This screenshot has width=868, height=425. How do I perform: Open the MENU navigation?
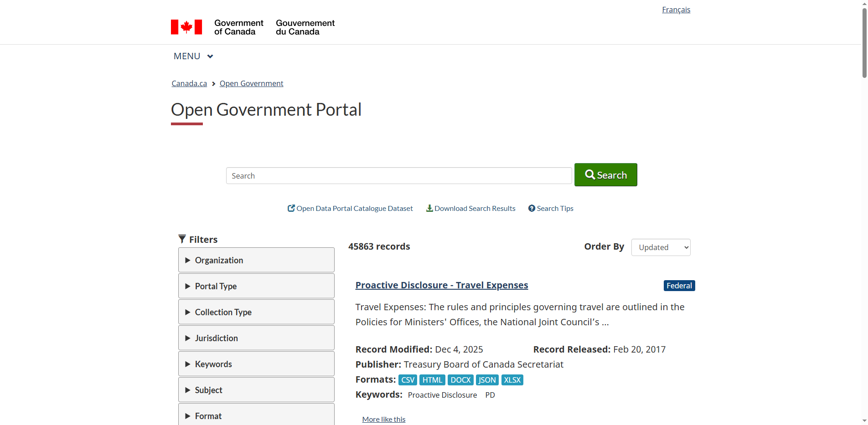[187, 56]
